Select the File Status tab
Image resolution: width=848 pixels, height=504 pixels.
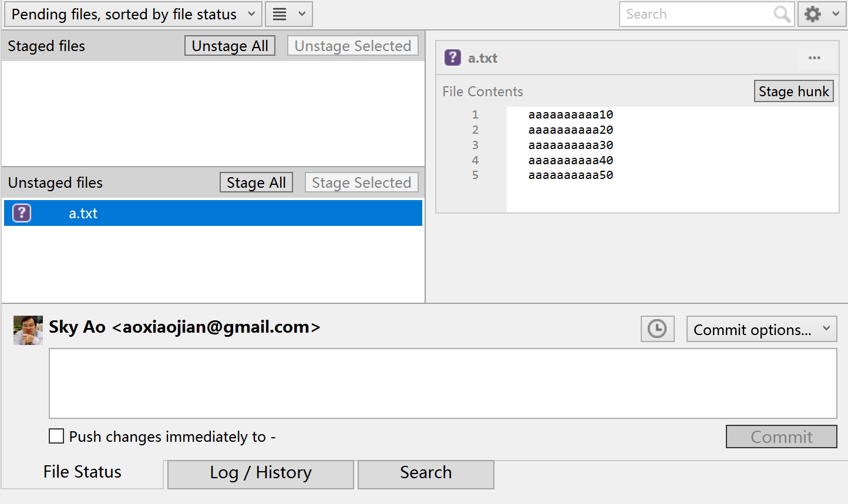point(82,472)
